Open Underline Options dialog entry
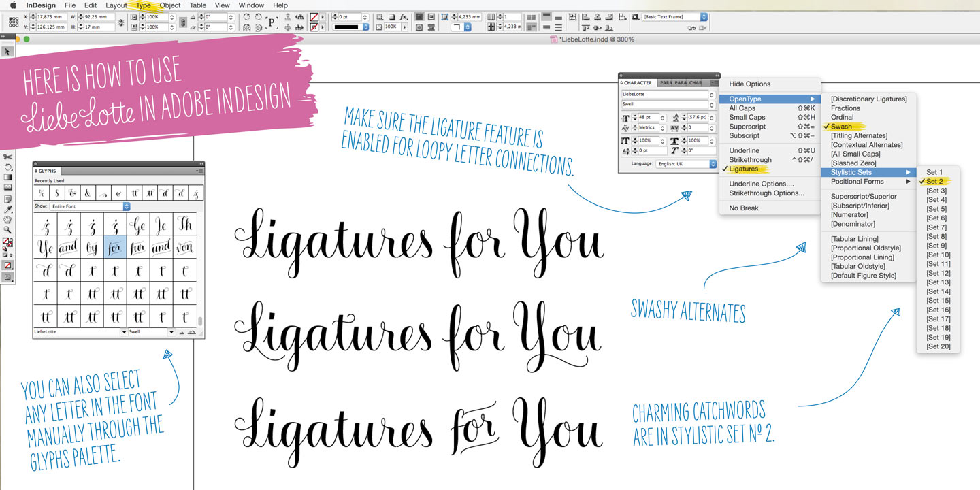This screenshot has width=980, height=490. [x=761, y=184]
